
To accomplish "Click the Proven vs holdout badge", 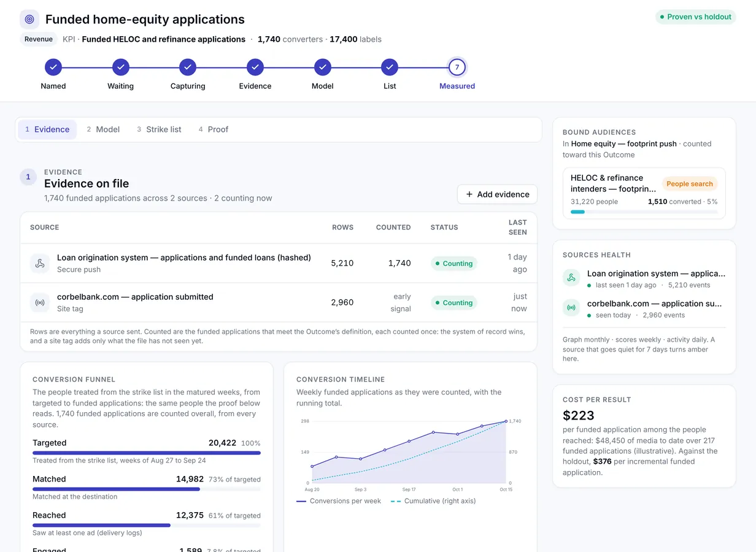I will [695, 17].
